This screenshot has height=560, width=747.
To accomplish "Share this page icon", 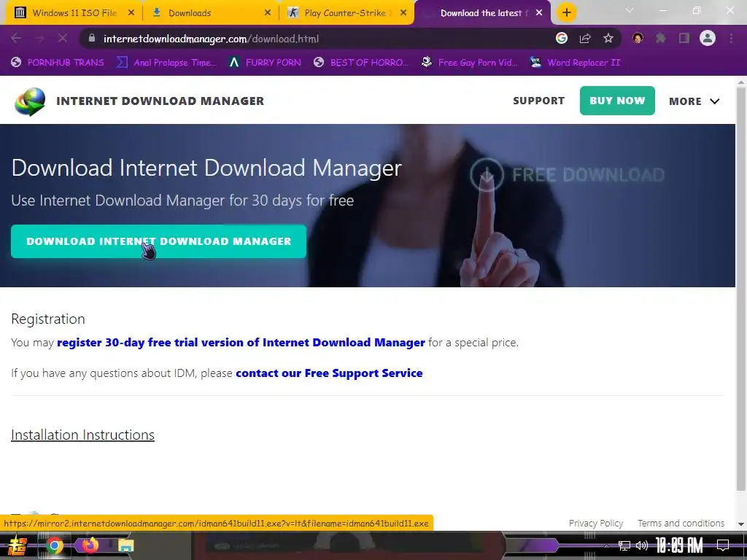I will point(585,39).
